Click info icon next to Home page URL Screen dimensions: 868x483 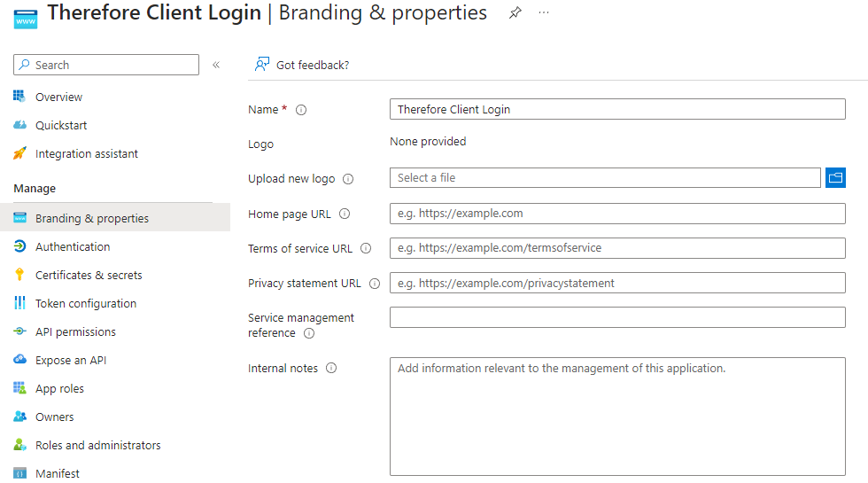[x=345, y=214]
